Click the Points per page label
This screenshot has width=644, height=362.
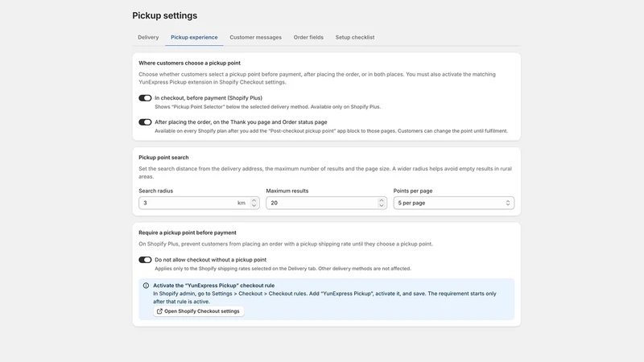pyautogui.click(x=413, y=191)
